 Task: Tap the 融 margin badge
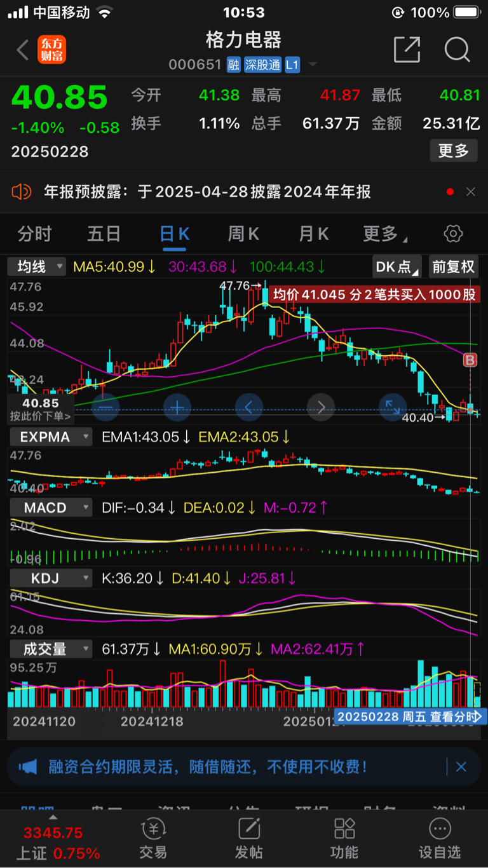(x=234, y=65)
